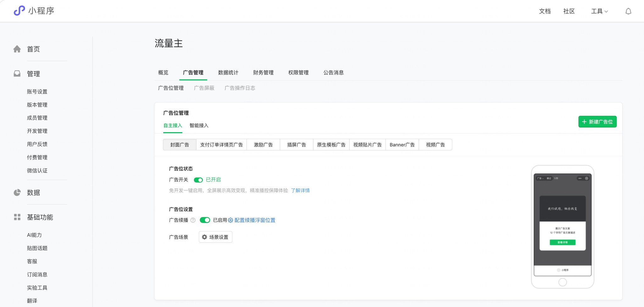
Task: Open 开发管理 in the sidebar
Action: pyautogui.click(x=37, y=131)
